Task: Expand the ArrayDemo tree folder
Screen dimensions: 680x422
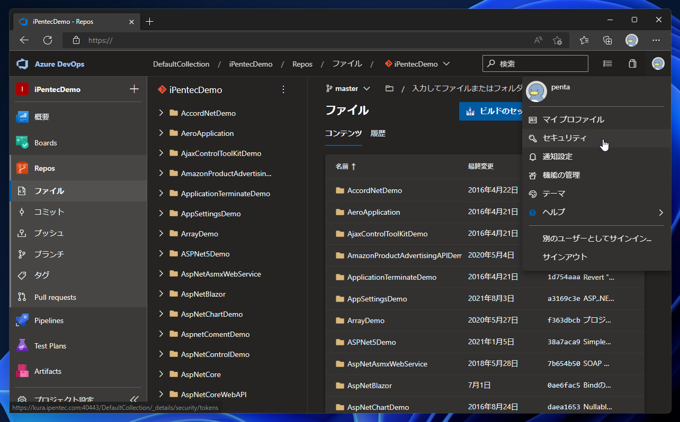Action: click(x=161, y=233)
